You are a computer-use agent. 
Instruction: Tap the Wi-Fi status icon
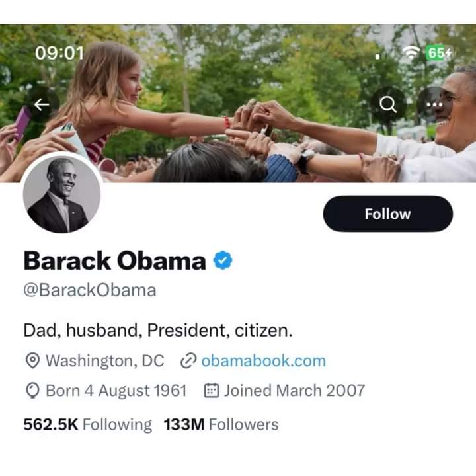pos(413,54)
